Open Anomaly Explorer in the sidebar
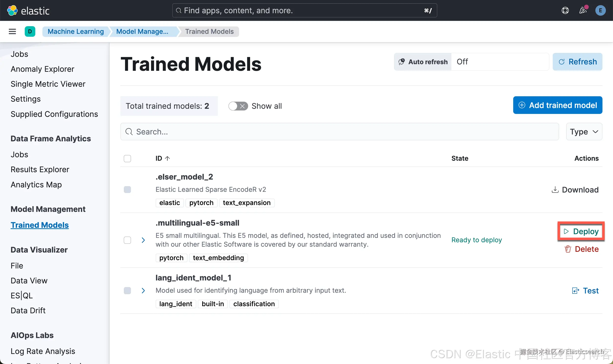The image size is (613, 364). (42, 69)
